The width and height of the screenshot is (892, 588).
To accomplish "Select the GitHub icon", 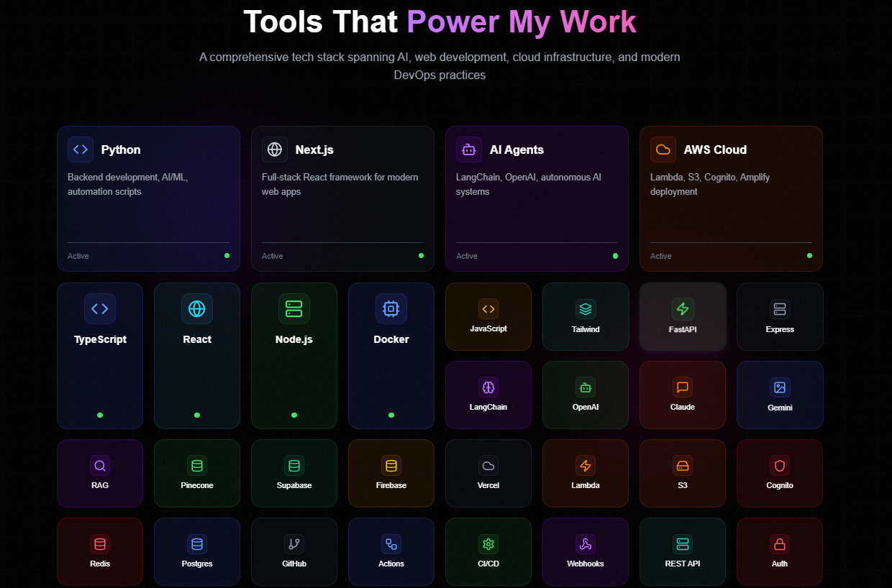I will point(293,544).
